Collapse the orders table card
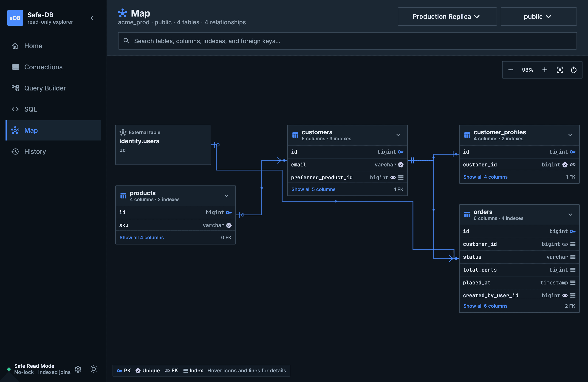The height and width of the screenshot is (382, 588). 570,215
